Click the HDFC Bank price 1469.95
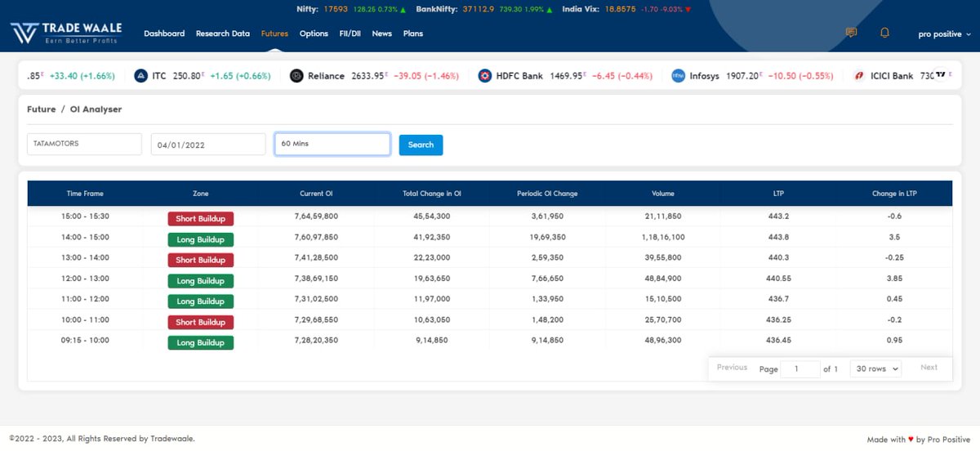This screenshot has width=980, height=451. pyautogui.click(x=566, y=76)
